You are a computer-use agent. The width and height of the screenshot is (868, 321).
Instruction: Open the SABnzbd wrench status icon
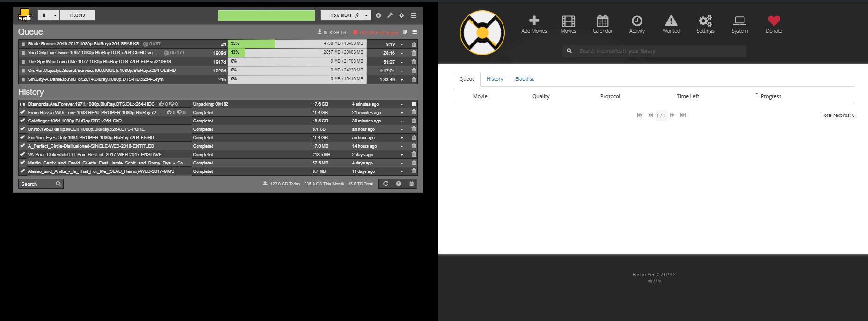[390, 15]
